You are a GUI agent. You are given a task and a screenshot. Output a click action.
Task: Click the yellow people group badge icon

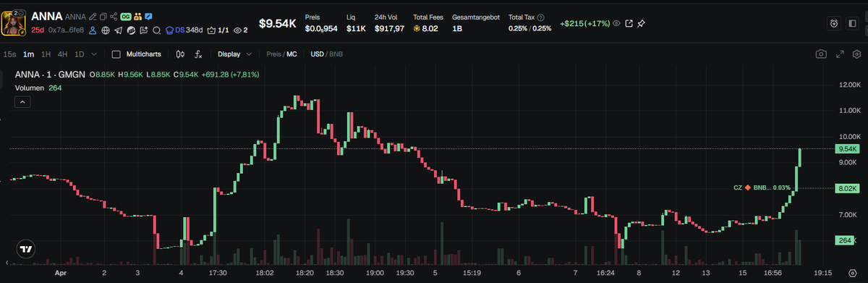click(137, 17)
